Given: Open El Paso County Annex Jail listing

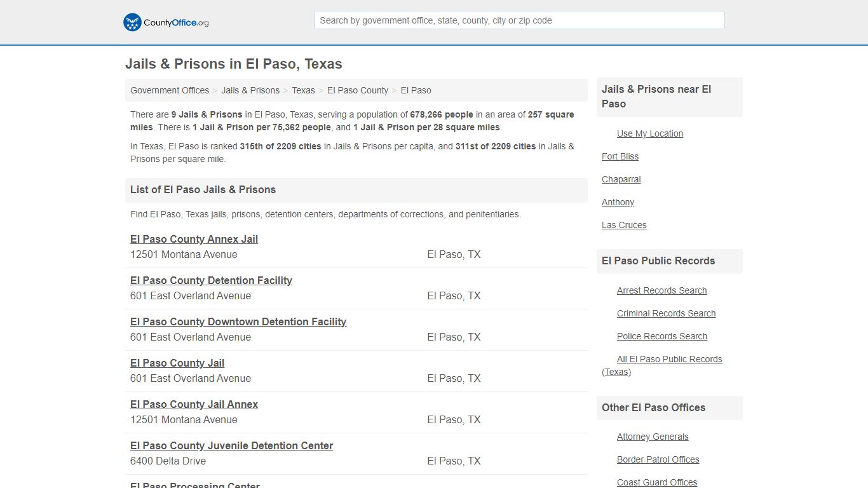Looking at the screenshot, I should [194, 239].
